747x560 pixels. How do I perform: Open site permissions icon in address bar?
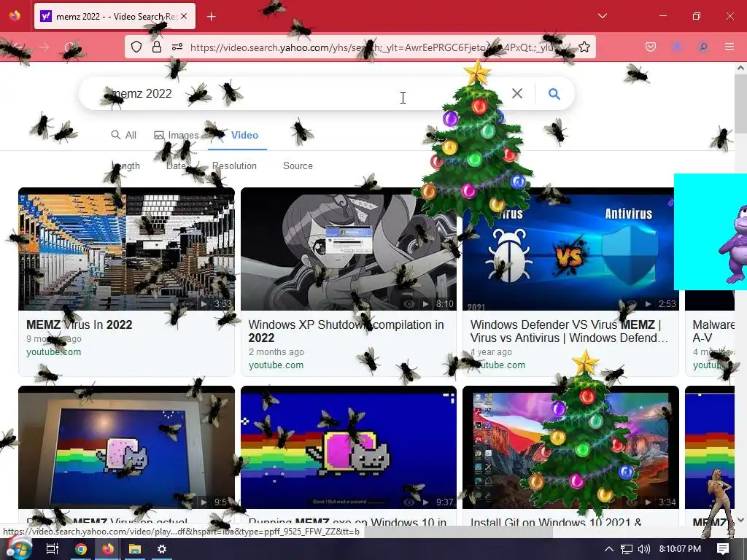click(x=177, y=47)
